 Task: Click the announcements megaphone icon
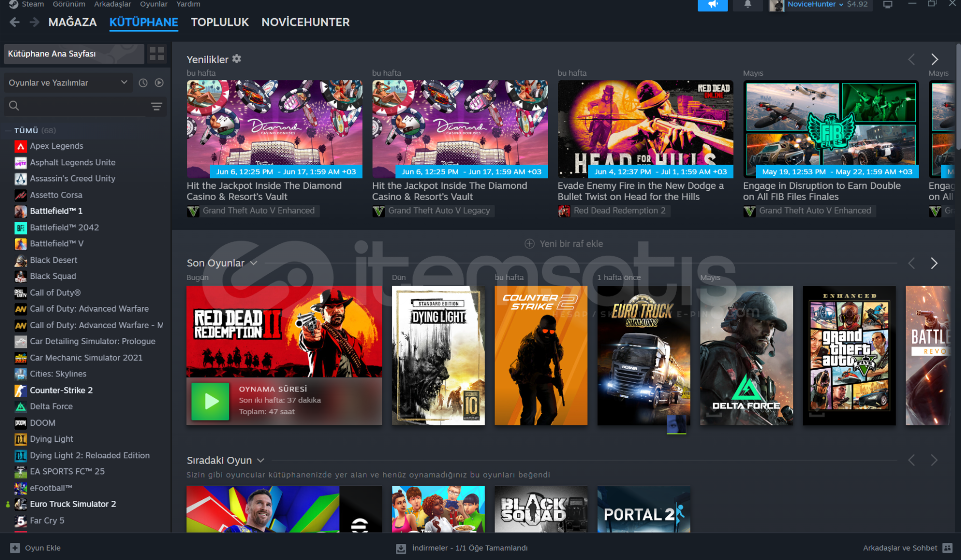pos(712,5)
